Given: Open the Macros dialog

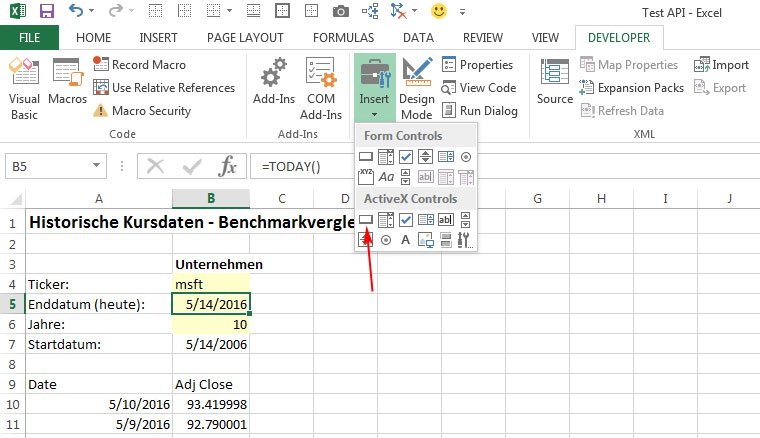Looking at the screenshot, I should tap(67, 81).
